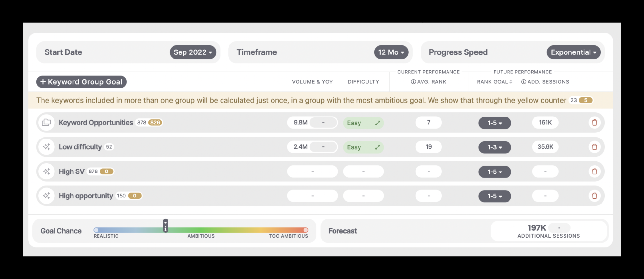Toggle the High opportunity orange counter badge
Screen dimensions: 644x279
tap(134, 196)
